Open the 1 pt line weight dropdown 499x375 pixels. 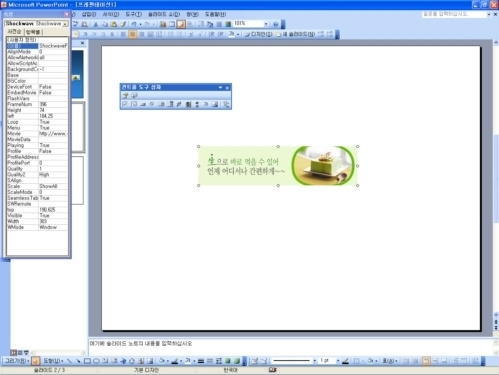click(338, 361)
